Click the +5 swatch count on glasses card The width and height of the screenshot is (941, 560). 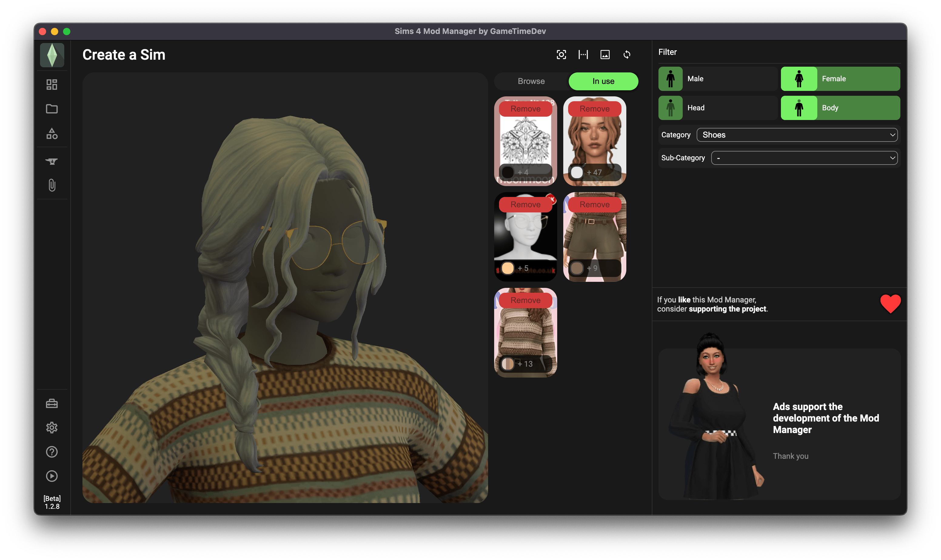523,268
